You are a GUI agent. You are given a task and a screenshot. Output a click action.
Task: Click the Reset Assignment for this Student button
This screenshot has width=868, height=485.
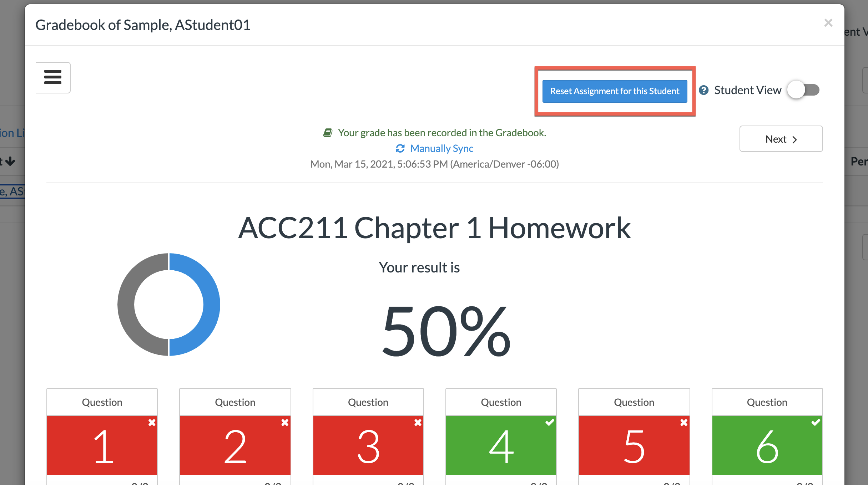(615, 91)
